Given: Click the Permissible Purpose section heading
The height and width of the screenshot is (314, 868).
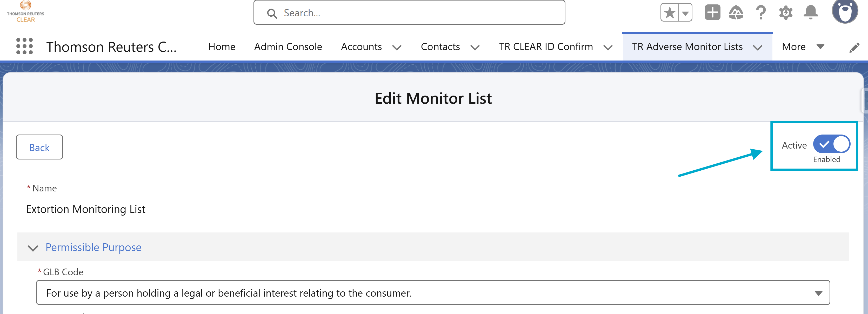Looking at the screenshot, I should pos(93,247).
